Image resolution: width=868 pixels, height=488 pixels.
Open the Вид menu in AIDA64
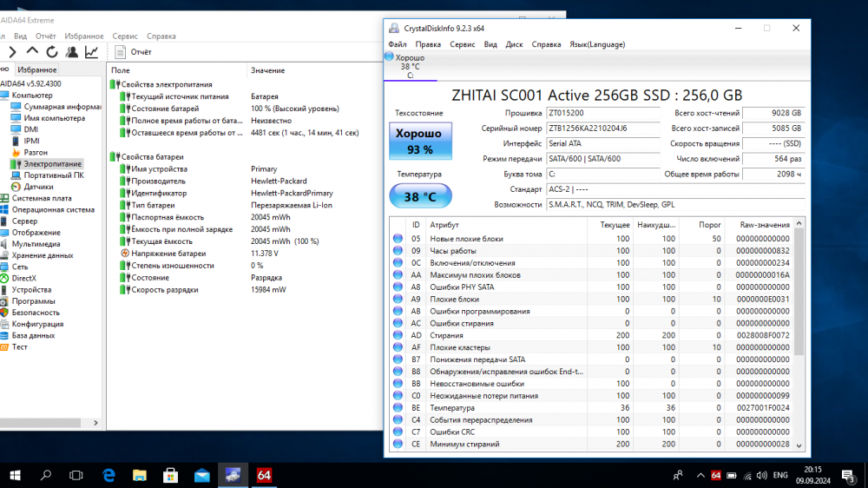pos(21,36)
